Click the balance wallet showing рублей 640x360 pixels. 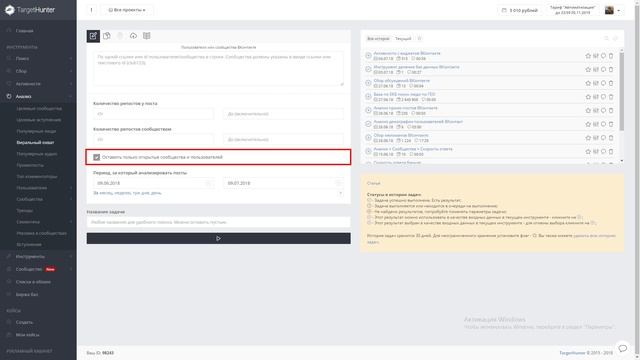click(x=520, y=10)
